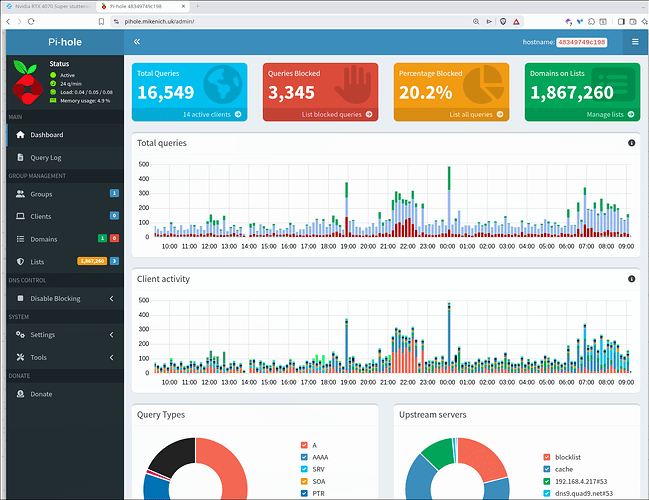Click the Groups people icon
The image size is (649, 500).
pos(20,194)
